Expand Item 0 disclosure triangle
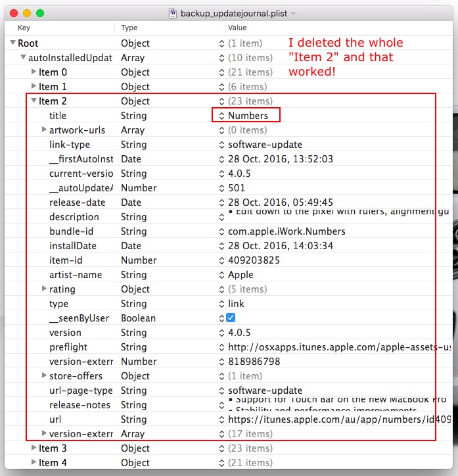The image size is (458, 476). pyautogui.click(x=34, y=72)
